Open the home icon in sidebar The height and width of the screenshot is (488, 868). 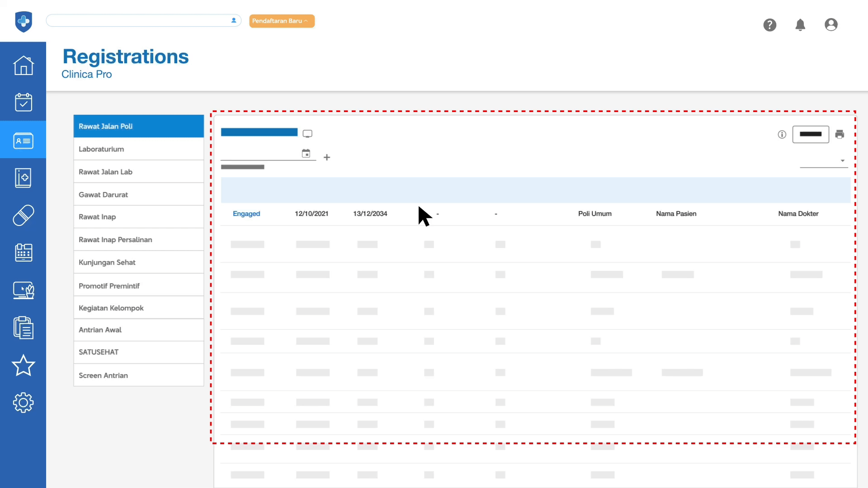click(x=23, y=66)
